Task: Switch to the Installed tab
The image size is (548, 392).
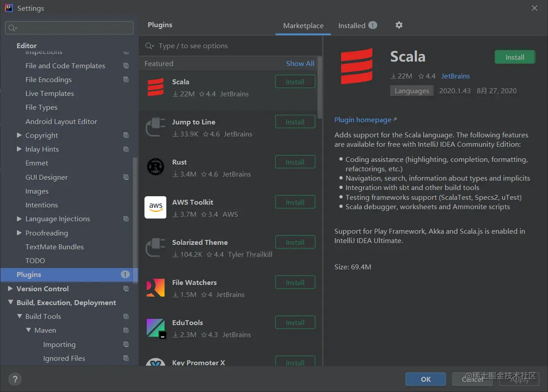Action: coord(357,25)
